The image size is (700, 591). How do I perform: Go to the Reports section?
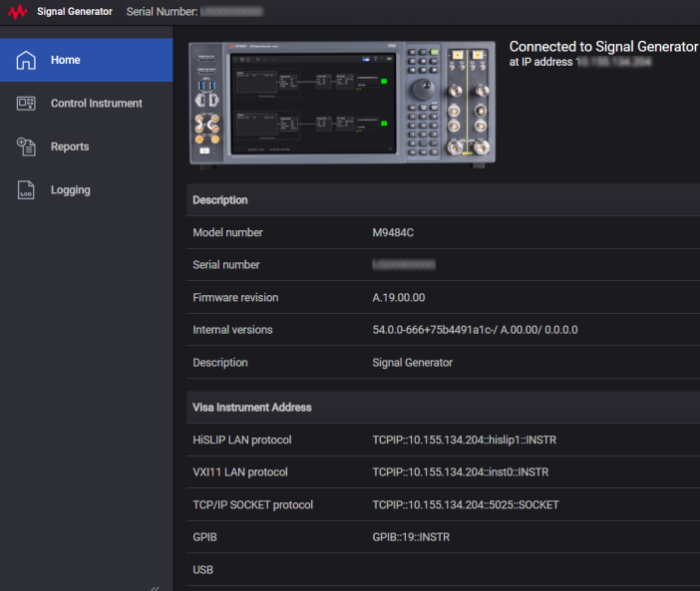(87, 147)
